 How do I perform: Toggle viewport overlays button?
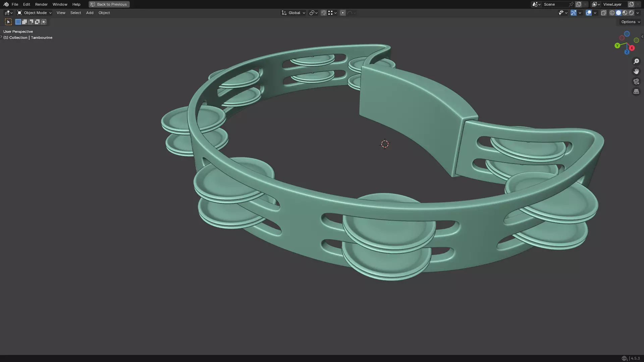coord(589,13)
